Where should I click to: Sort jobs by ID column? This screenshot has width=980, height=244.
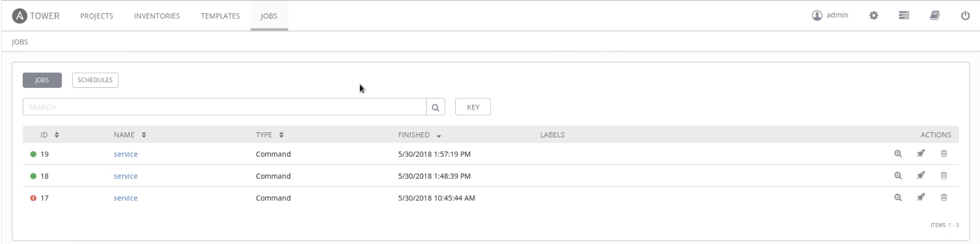(x=50, y=135)
